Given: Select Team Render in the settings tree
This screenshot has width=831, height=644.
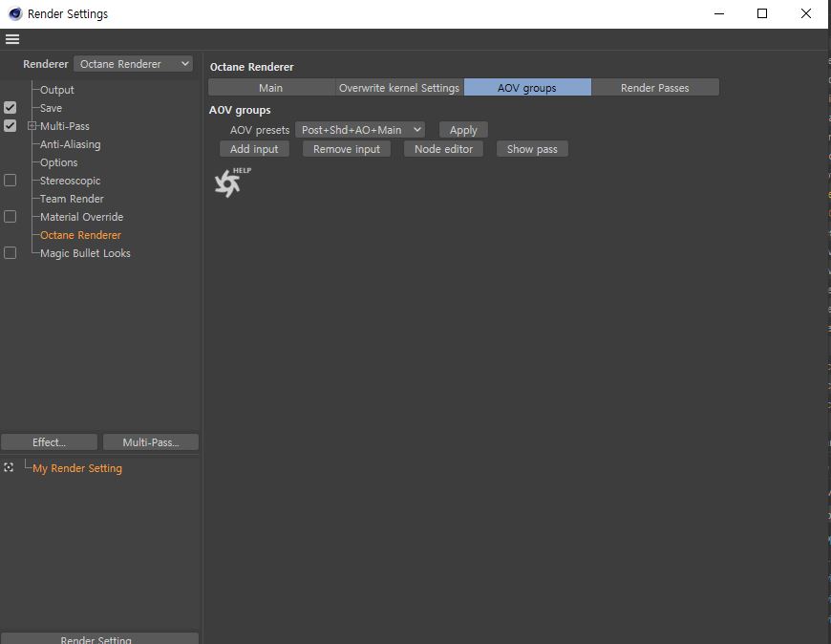Looking at the screenshot, I should (72, 198).
